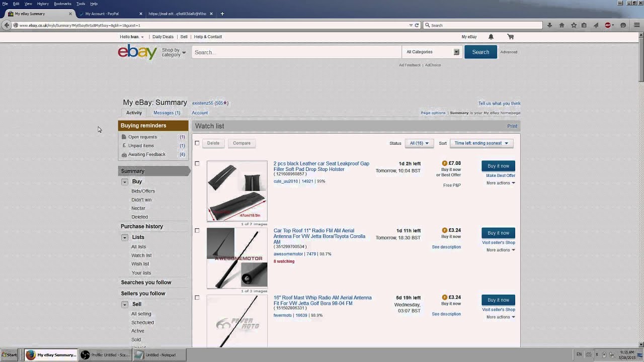Open the eBay shopping cart icon

511,37
